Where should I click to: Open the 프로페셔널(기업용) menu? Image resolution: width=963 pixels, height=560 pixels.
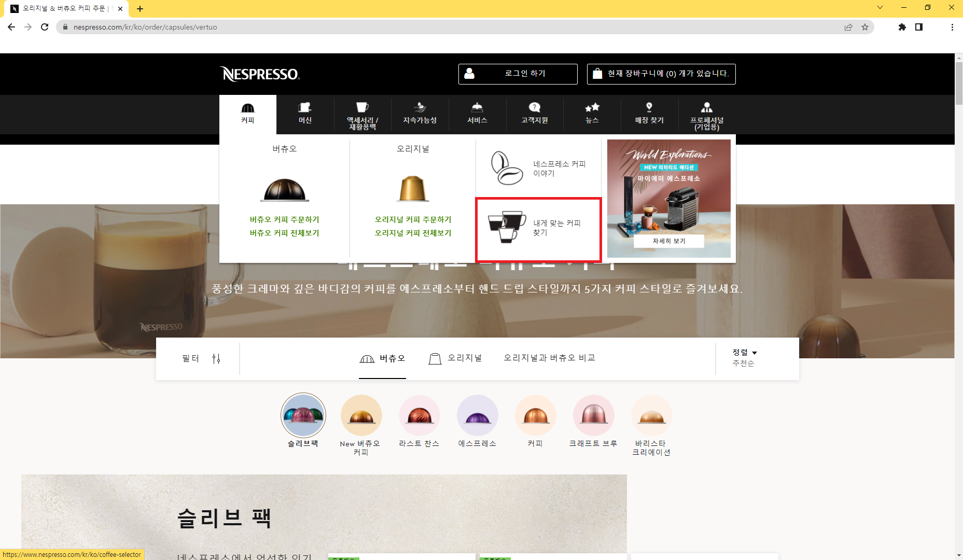tap(707, 115)
